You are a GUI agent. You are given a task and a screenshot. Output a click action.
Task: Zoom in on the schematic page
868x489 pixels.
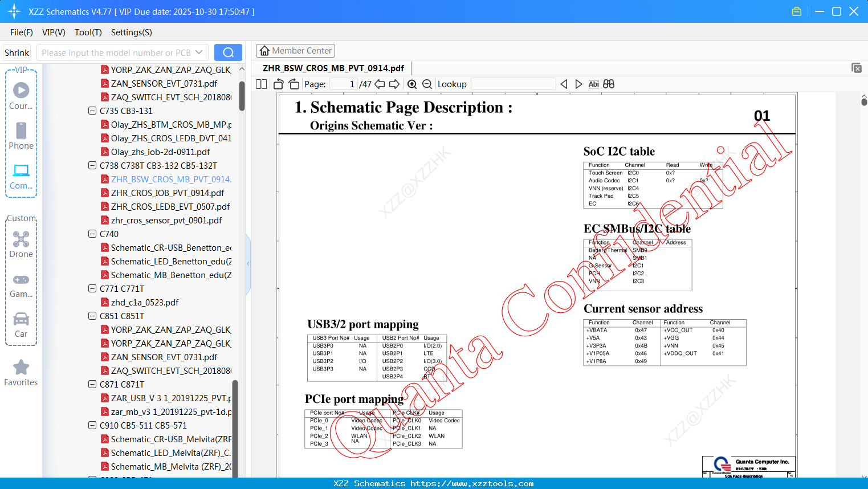click(412, 84)
